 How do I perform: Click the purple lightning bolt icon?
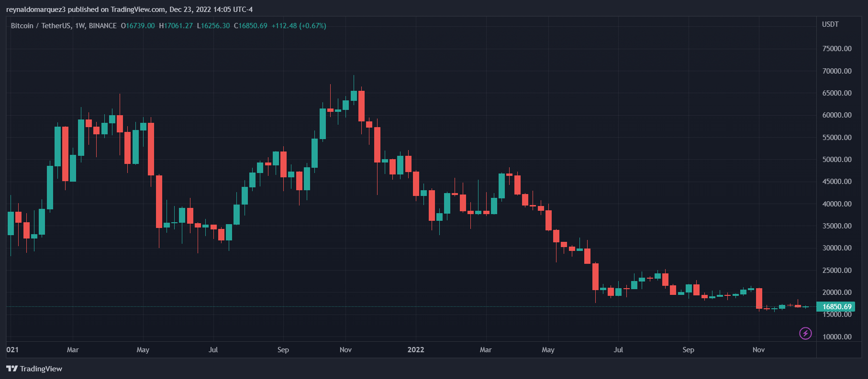tap(805, 333)
